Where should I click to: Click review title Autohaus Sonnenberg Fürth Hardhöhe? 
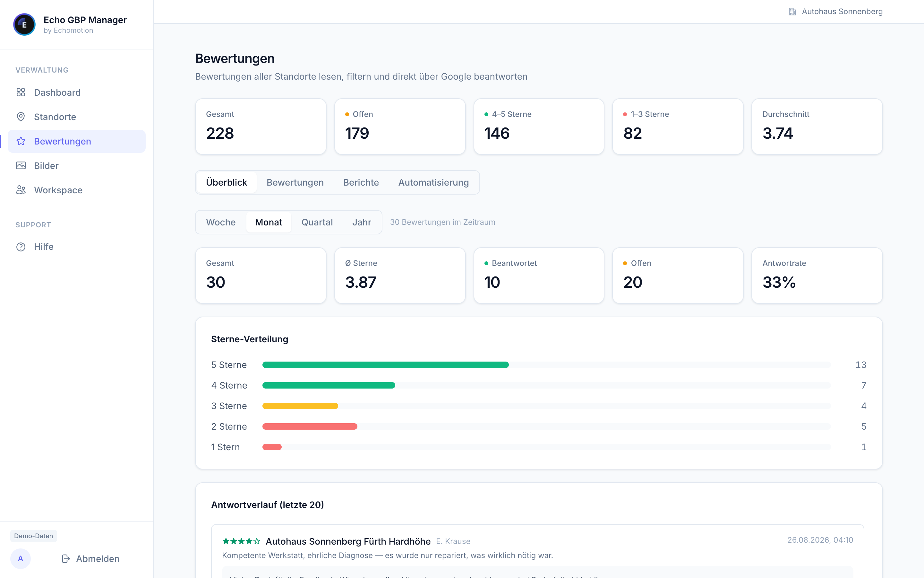coord(348,541)
